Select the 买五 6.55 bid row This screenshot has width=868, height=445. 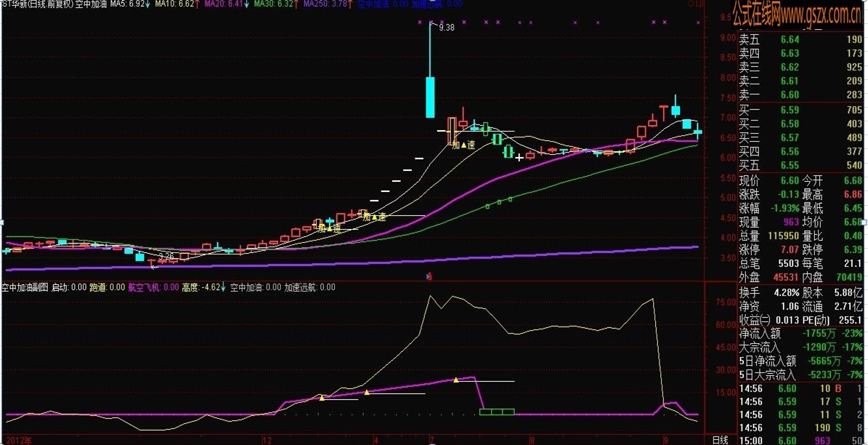tap(802, 165)
